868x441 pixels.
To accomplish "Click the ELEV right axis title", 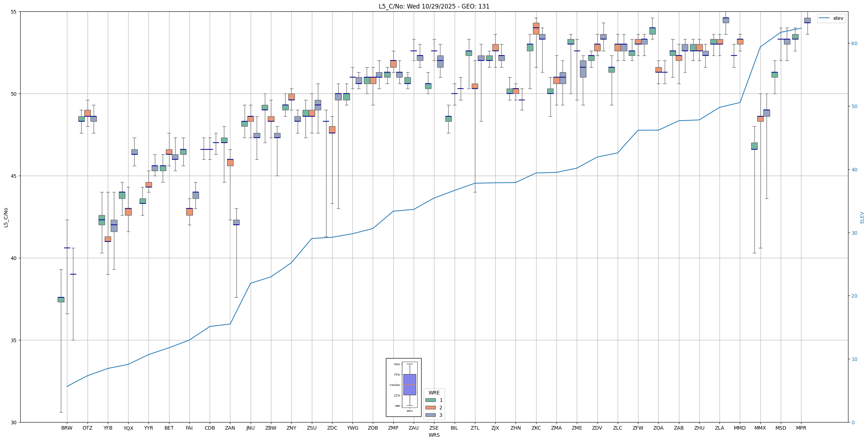I will (x=862, y=217).
